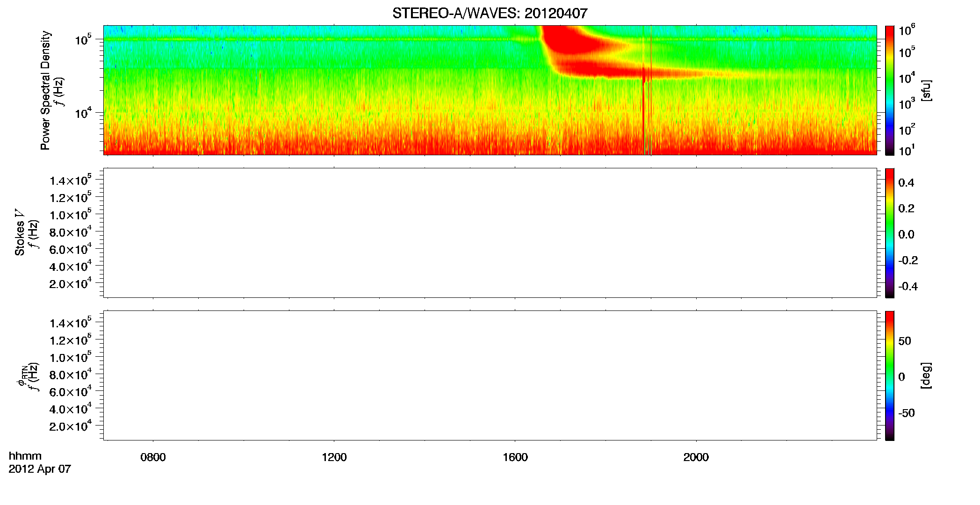Click the Stokes V axis label
The height and width of the screenshot is (505, 980).
20,232
